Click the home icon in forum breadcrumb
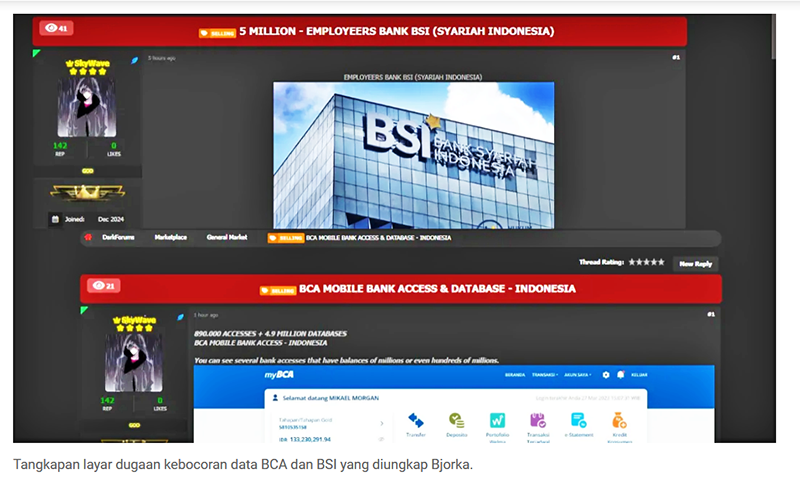The height and width of the screenshot is (485, 800). (x=89, y=238)
